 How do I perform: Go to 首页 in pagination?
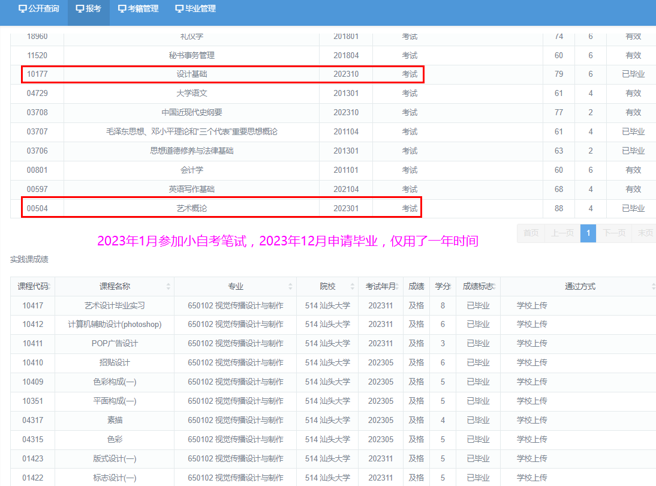pos(530,233)
